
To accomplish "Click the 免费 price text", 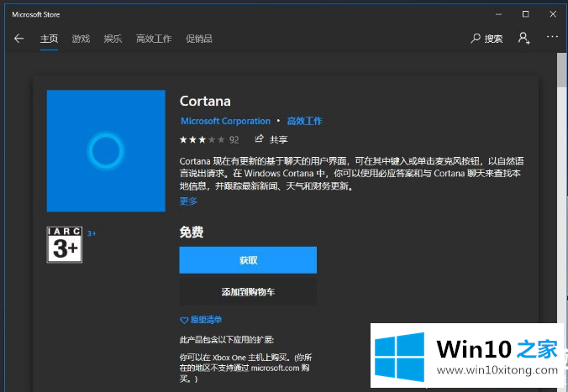I will [x=192, y=232].
